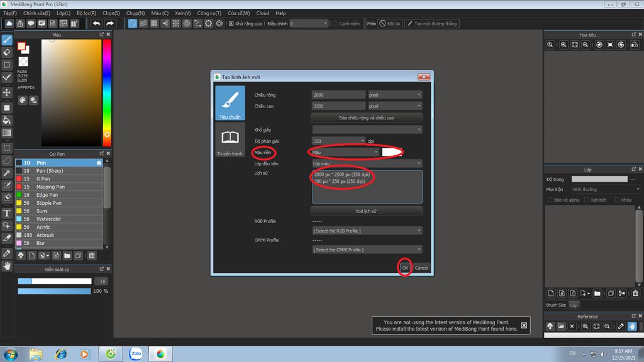Delete brush with trash icon in brush panel
The image size is (644, 362).
(x=92, y=256)
